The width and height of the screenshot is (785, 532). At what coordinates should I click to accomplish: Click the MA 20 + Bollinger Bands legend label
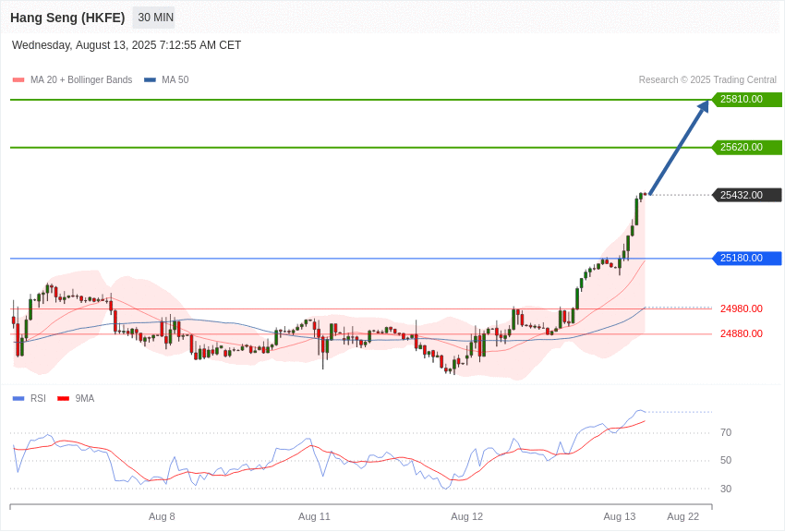point(81,79)
